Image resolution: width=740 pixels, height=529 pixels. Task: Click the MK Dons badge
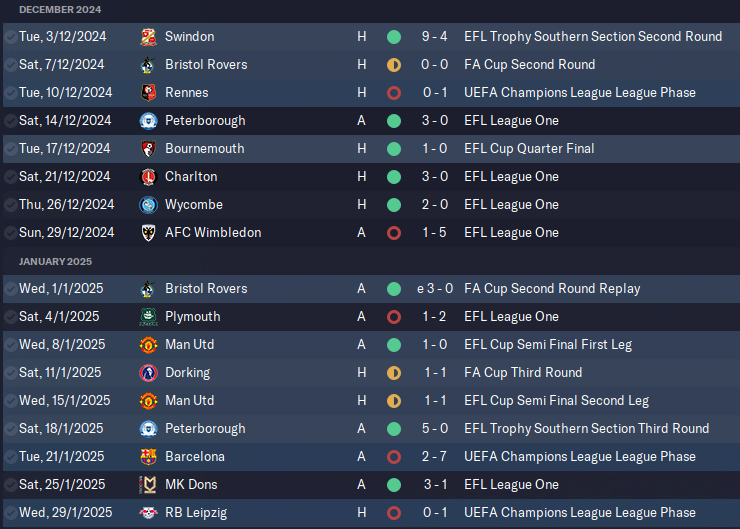pos(148,485)
